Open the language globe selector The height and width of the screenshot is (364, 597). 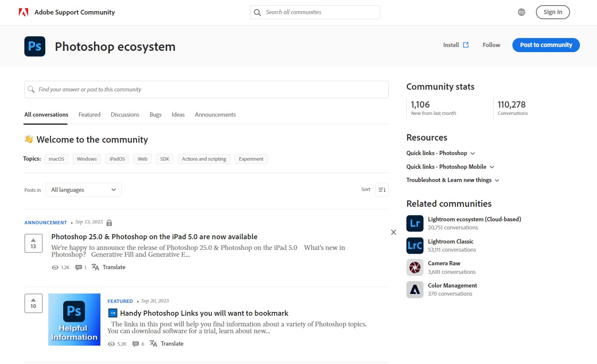pyautogui.click(x=521, y=12)
